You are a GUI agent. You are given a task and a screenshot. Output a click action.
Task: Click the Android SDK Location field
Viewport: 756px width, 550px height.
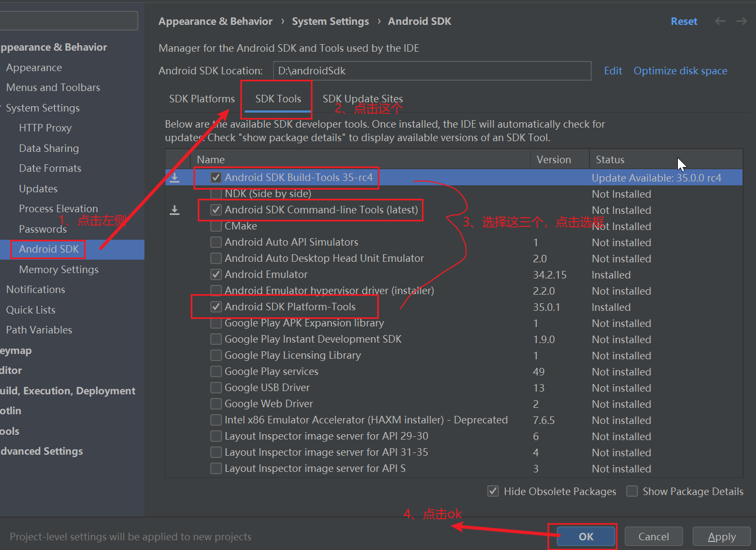[432, 71]
